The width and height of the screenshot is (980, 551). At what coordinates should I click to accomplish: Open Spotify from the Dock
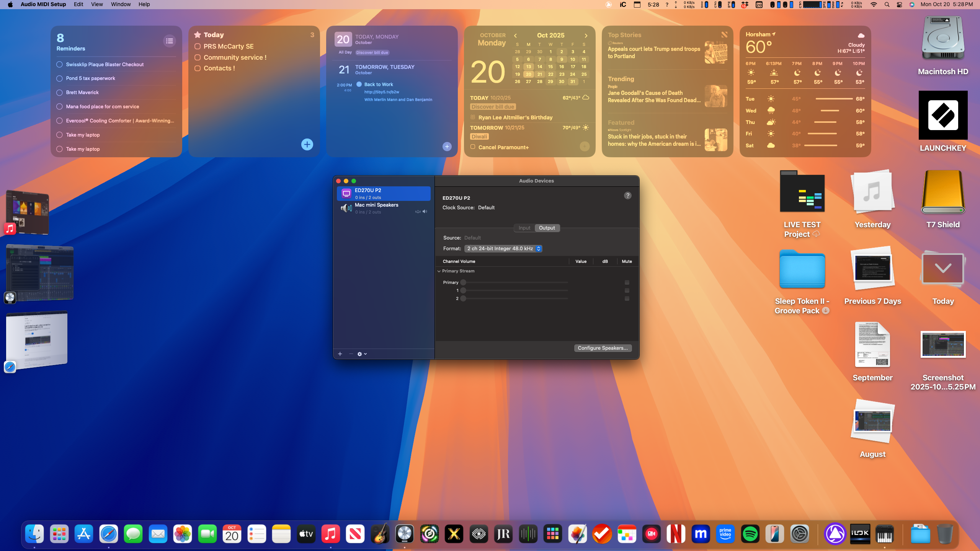pos(750,534)
